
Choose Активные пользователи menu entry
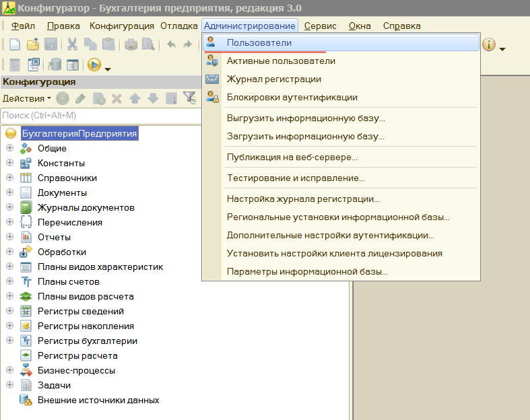pyautogui.click(x=341, y=61)
